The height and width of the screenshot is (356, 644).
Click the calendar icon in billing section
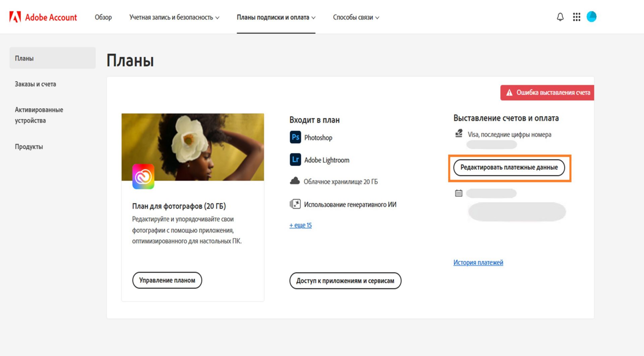click(458, 193)
